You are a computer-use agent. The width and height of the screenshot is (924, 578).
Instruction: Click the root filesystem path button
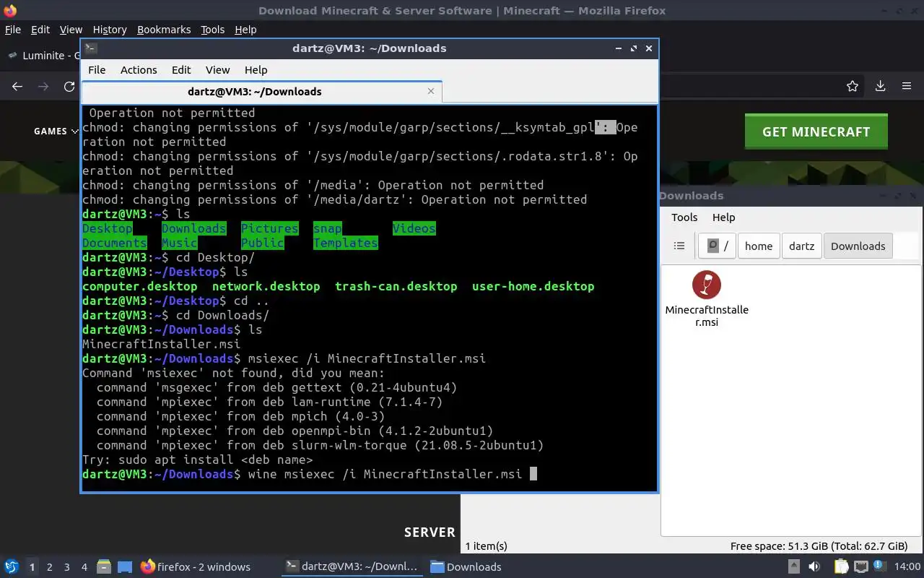(x=717, y=246)
